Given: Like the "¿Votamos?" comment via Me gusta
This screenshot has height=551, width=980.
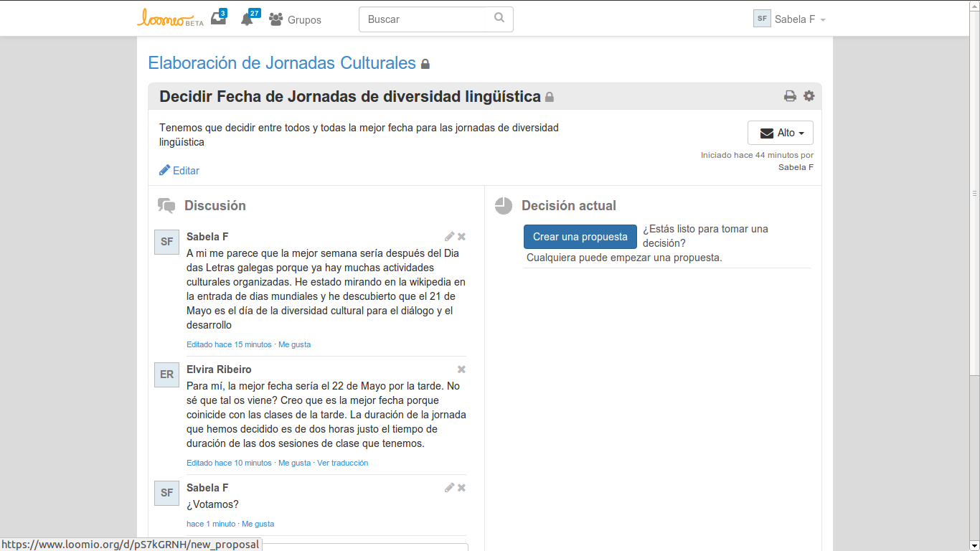Looking at the screenshot, I should click(258, 524).
